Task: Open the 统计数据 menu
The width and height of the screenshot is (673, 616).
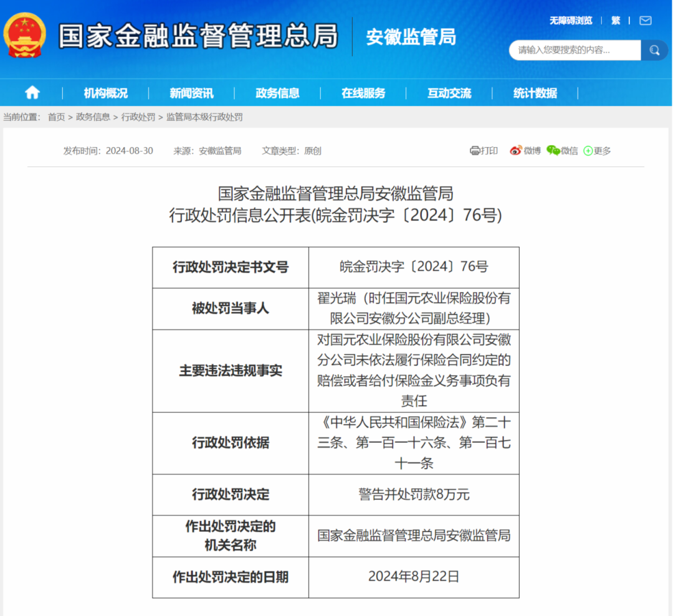Action: click(535, 93)
